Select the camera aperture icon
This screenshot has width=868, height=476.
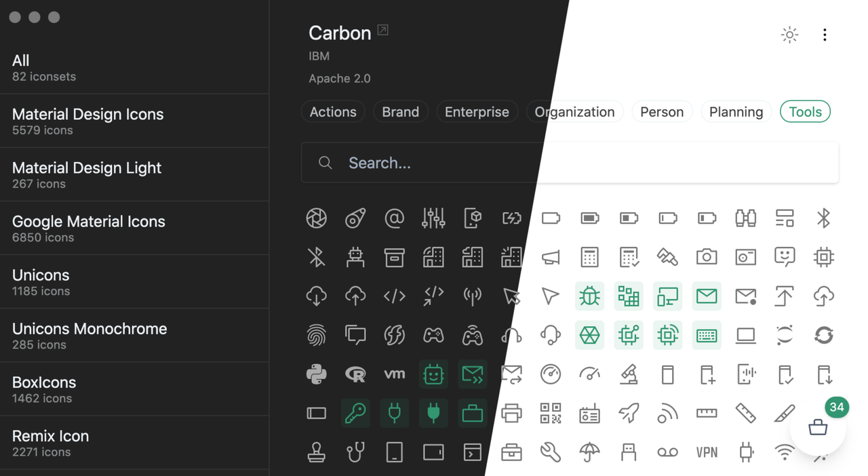(x=317, y=218)
